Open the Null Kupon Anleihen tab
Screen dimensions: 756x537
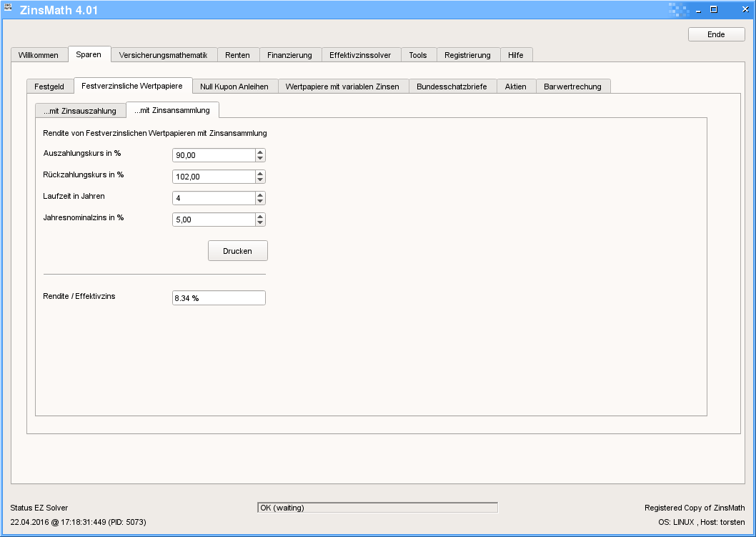tap(234, 87)
